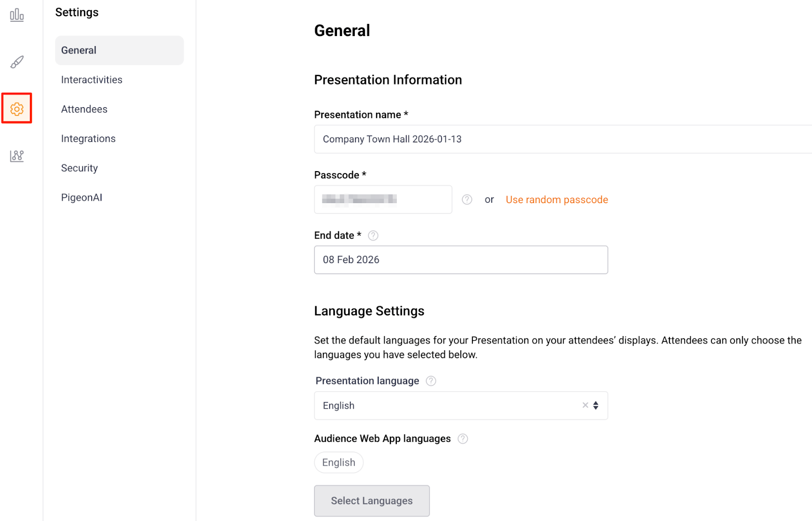Clear the Presentation language selection
Viewport: 812px width, 521px height.
coord(585,405)
